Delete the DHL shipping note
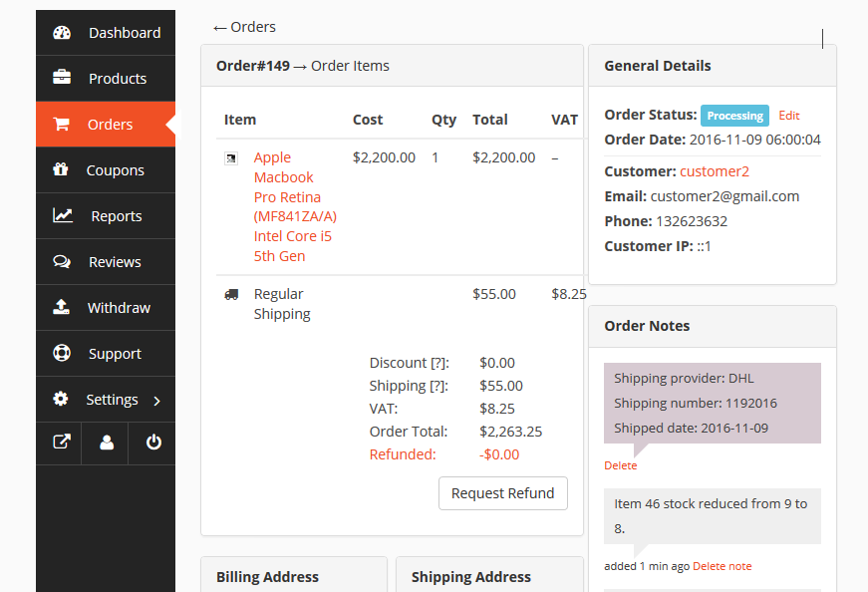 coord(620,465)
